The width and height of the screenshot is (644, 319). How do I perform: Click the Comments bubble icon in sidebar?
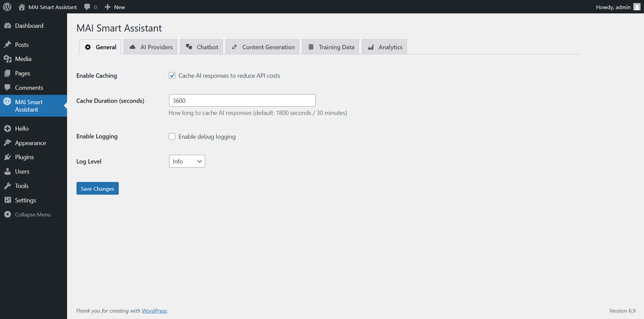pyautogui.click(x=7, y=88)
